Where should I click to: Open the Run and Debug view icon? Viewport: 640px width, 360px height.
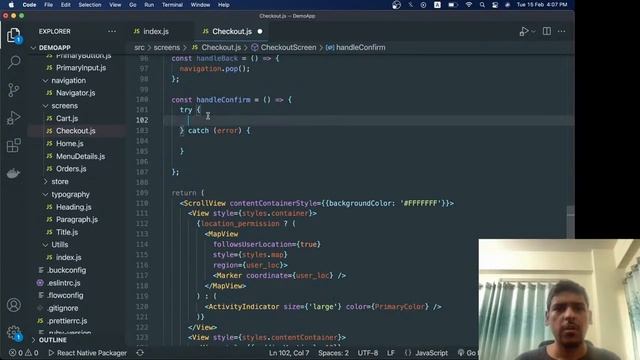pos(13,118)
